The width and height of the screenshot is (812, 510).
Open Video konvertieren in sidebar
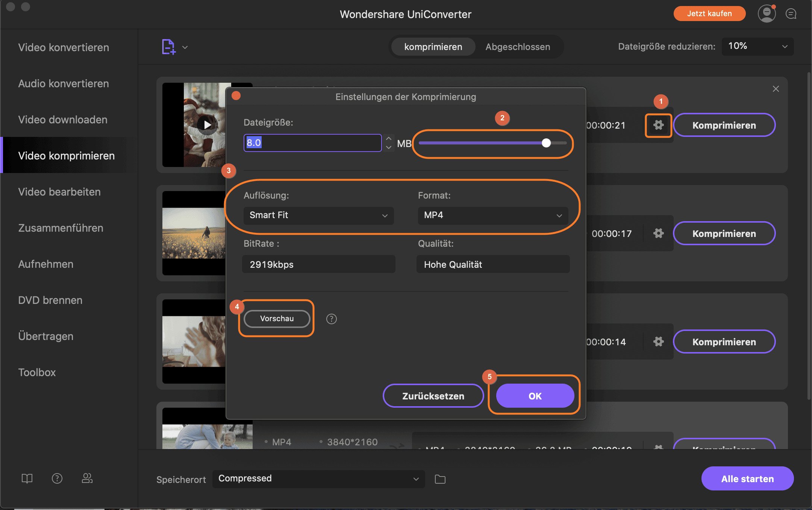click(x=64, y=47)
